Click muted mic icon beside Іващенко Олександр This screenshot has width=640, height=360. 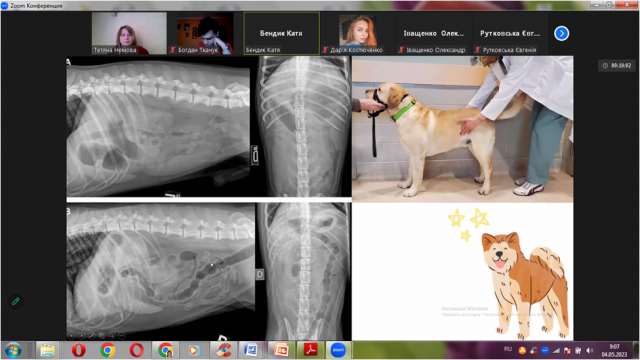[402, 50]
